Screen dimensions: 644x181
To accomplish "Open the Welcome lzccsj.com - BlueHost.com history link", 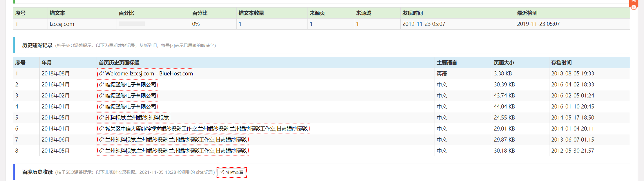I will tap(146, 74).
